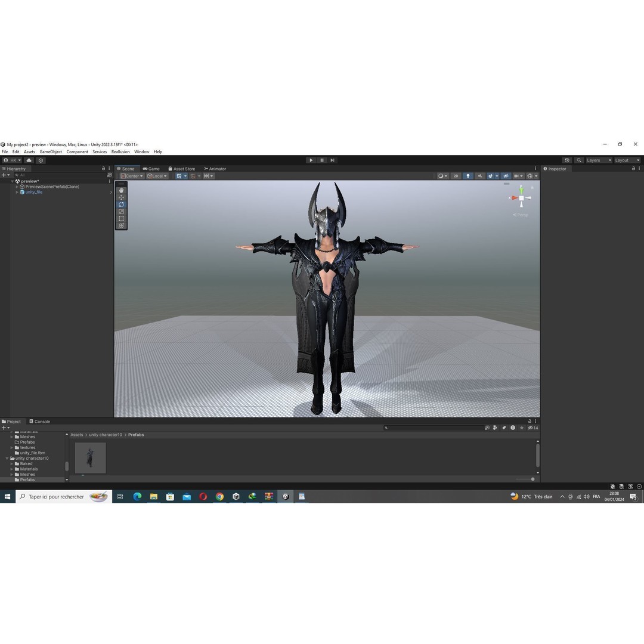Switch to the Animator tab
The image size is (644, 644).
tap(215, 168)
